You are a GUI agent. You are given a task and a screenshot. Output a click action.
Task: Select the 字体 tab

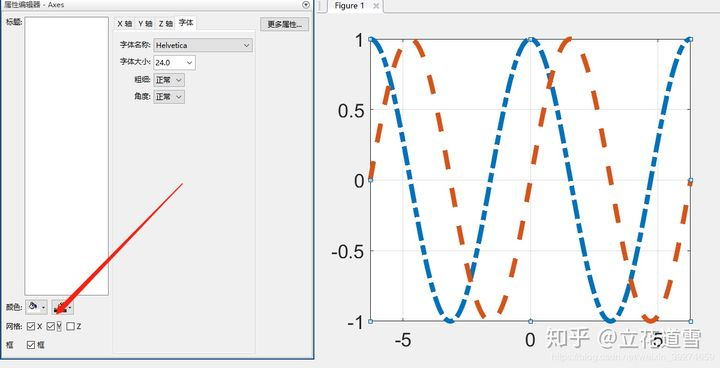pyautogui.click(x=186, y=23)
